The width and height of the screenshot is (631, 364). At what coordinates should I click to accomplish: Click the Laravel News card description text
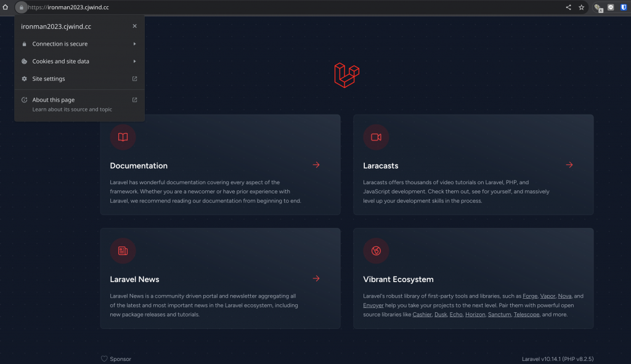click(204, 305)
